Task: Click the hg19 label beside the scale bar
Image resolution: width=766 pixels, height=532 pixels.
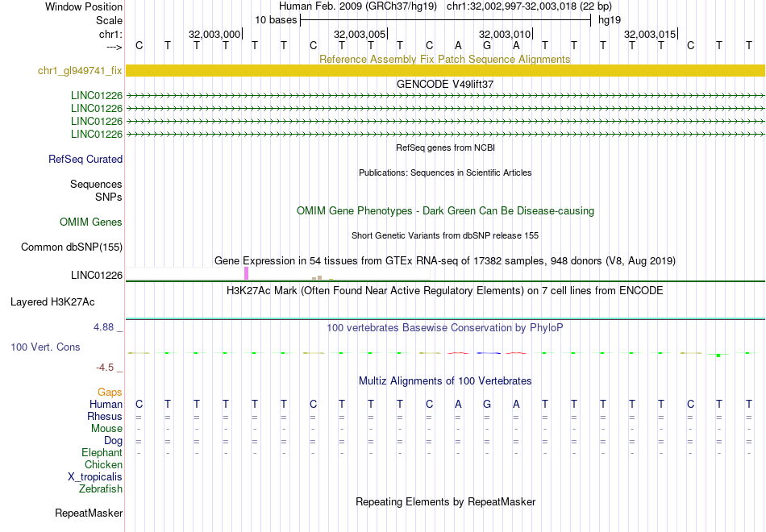Action: pyautogui.click(x=610, y=20)
